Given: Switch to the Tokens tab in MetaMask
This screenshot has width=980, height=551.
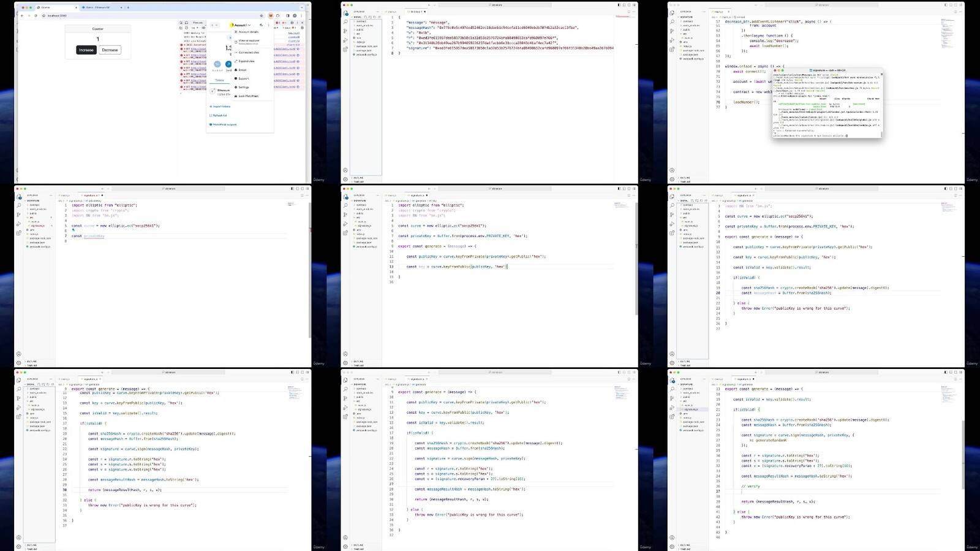Looking at the screenshot, I should (x=219, y=80).
